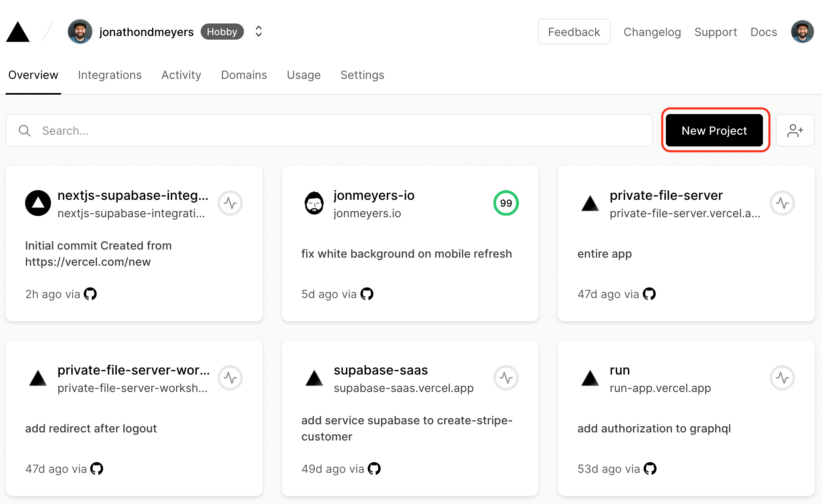
Task: Click GitHub icon on nextjs-supabase card
Action: [x=90, y=294]
